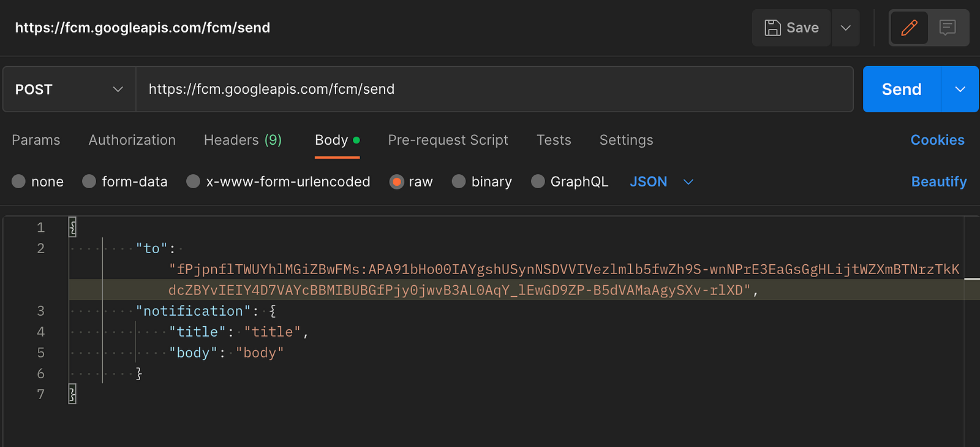Select the raw body type
The width and height of the screenshot is (980, 447).
click(x=412, y=181)
